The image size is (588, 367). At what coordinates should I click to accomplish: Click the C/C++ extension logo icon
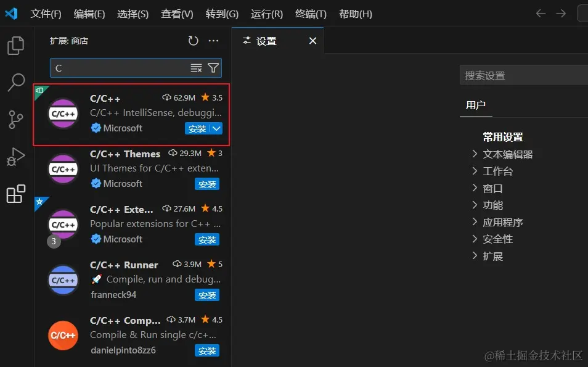63,113
